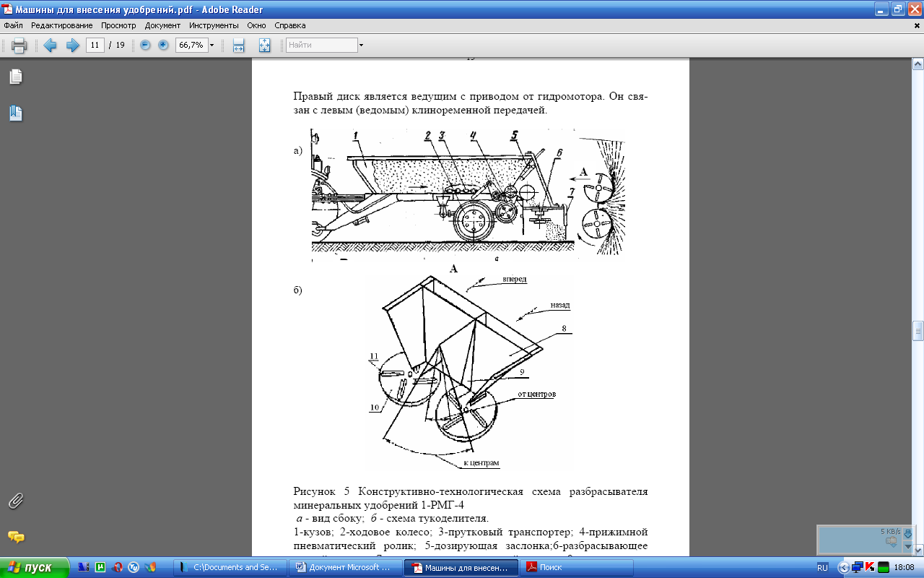Fit one full page icon
This screenshot has width=924, height=578.
point(264,46)
